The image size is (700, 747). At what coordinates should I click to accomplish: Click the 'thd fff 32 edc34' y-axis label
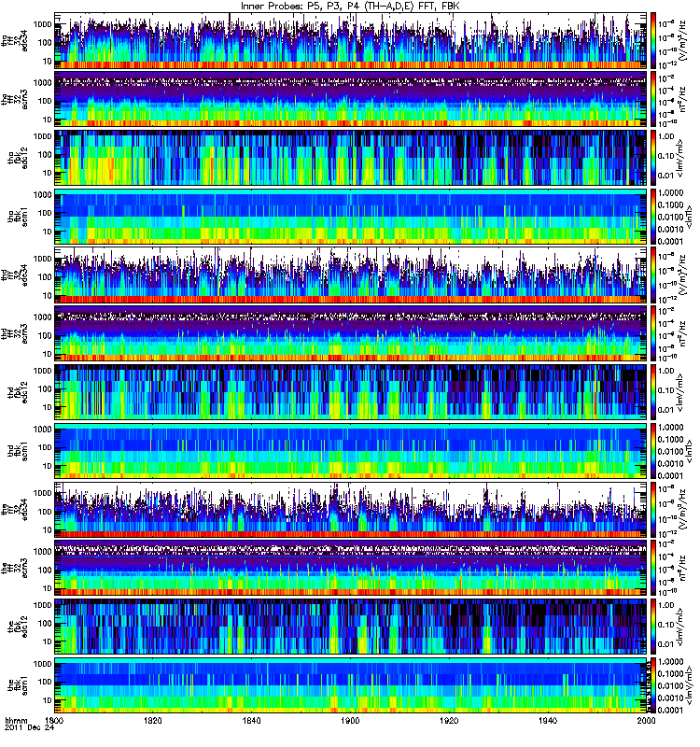(x=14, y=275)
